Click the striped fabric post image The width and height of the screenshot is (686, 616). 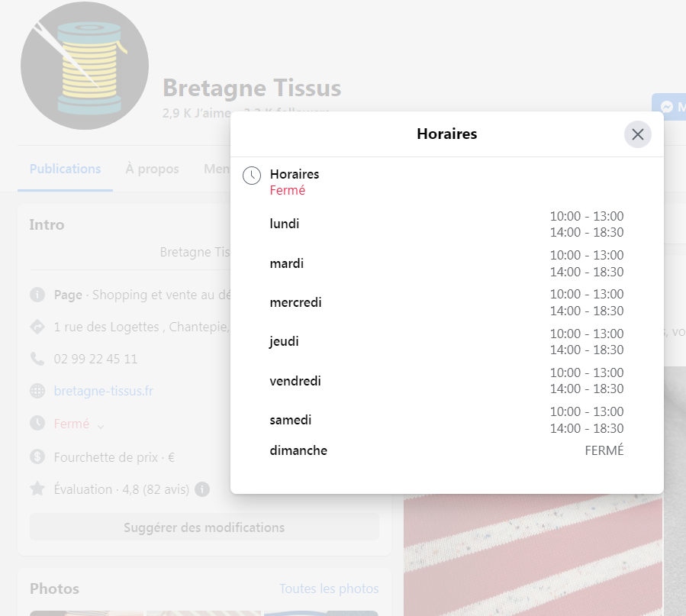pyautogui.click(x=533, y=555)
